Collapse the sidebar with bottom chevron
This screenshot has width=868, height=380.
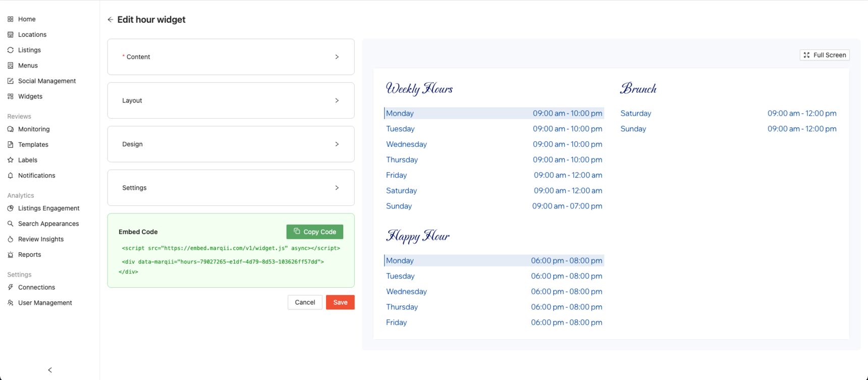pos(50,370)
